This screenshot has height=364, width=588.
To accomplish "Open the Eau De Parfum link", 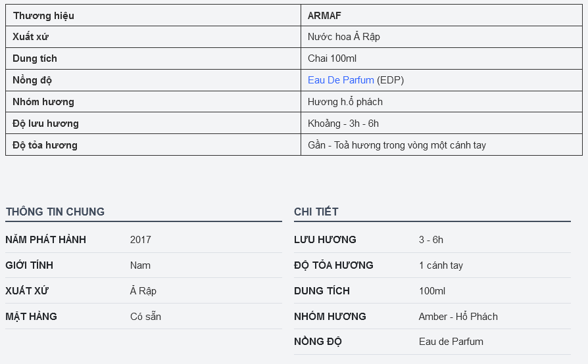I will tap(341, 80).
